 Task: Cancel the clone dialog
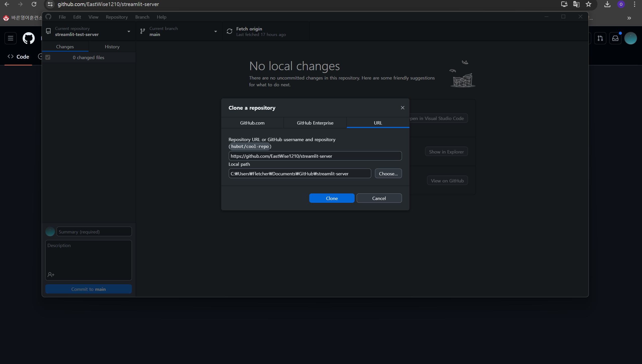coord(379,198)
